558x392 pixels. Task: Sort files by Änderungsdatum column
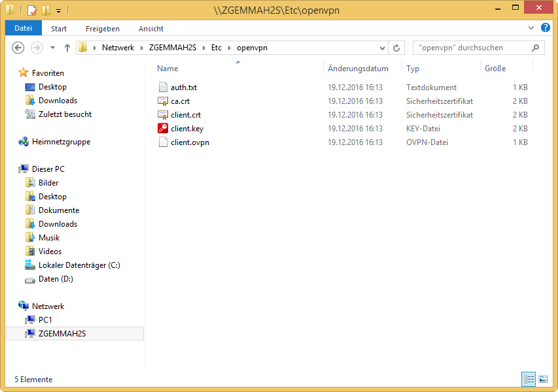tap(358, 69)
